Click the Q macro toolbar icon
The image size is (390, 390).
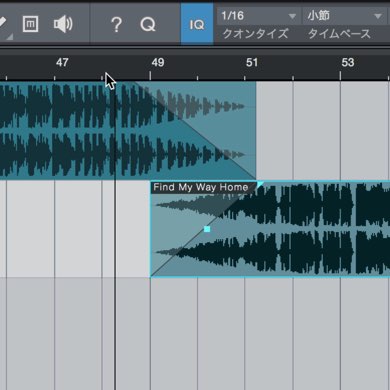[x=148, y=24]
